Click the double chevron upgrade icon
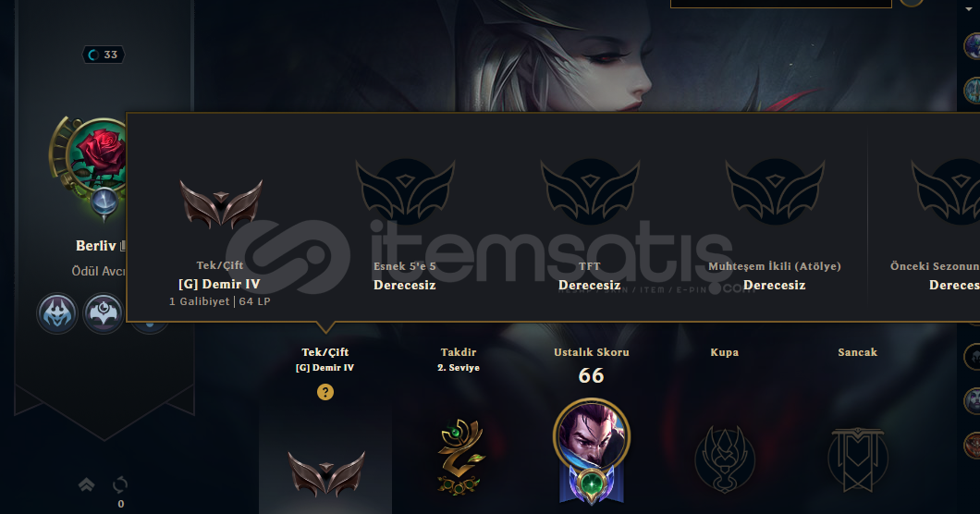This screenshot has width=980, height=514. [86, 484]
